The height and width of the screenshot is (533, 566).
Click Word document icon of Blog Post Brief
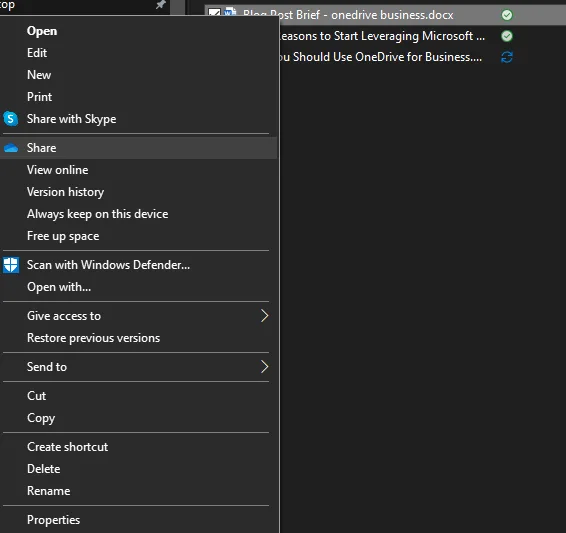point(230,12)
